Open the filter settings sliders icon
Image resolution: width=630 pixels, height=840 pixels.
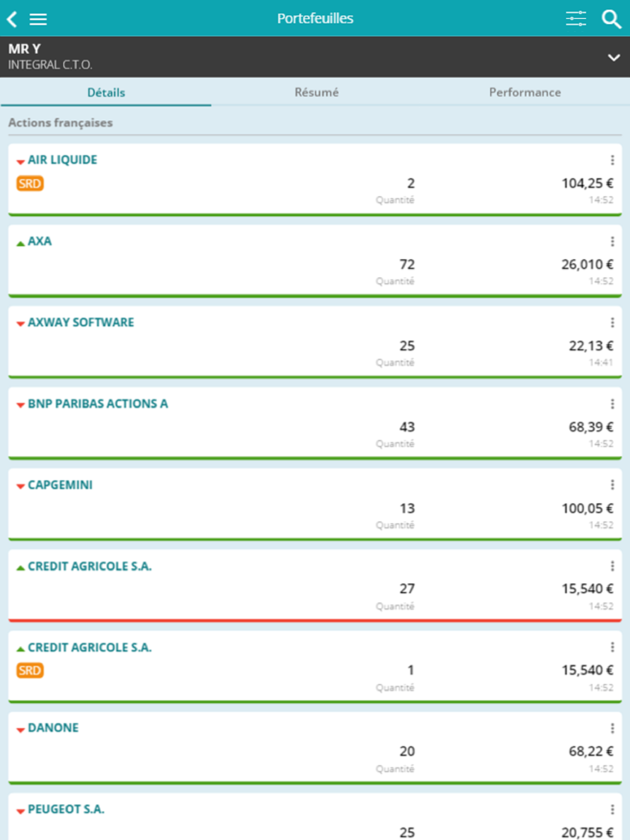(x=576, y=19)
